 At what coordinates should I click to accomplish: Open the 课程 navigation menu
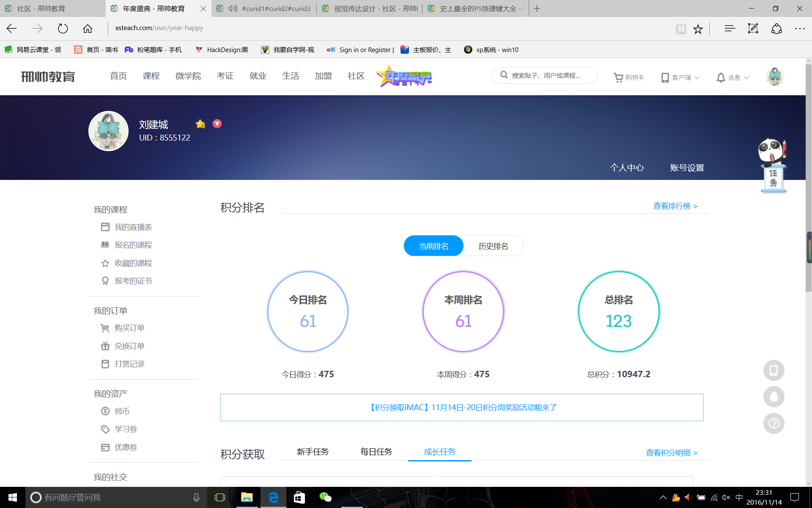point(151,76)
